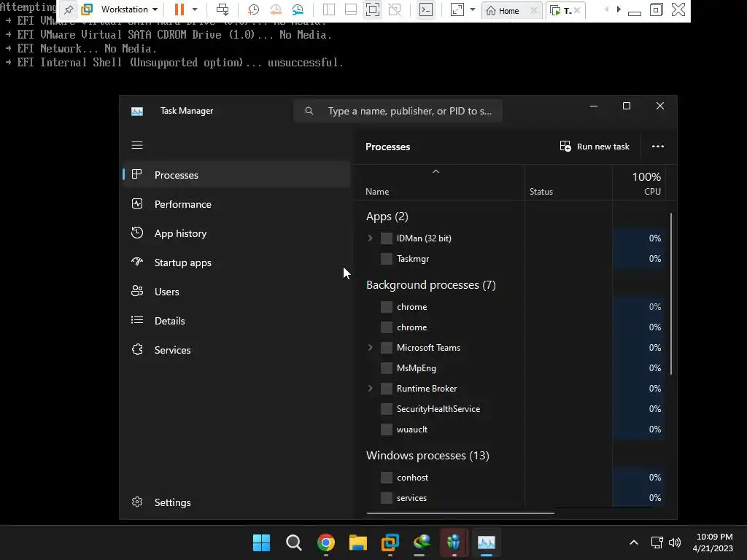The height and width of the screenshot is (560, 747).
Task: Expand the IDMan (32 bit) process group
Action: [370, 238]
